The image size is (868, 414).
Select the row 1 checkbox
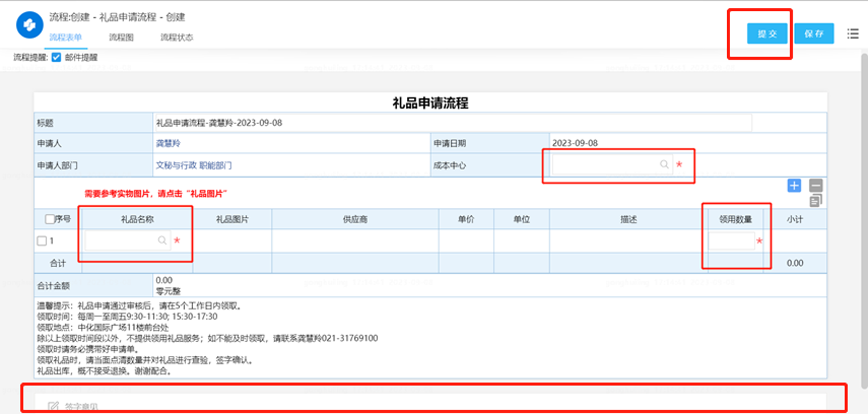coord(42,241)
